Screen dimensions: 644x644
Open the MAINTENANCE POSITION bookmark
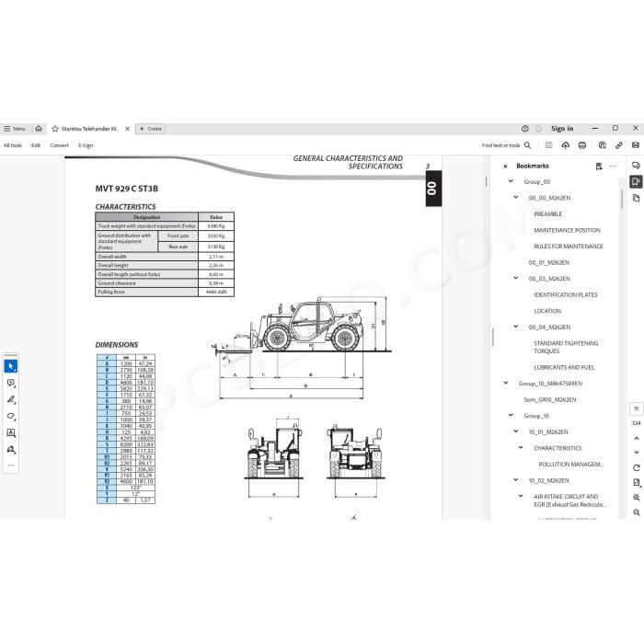coord(568,230)
